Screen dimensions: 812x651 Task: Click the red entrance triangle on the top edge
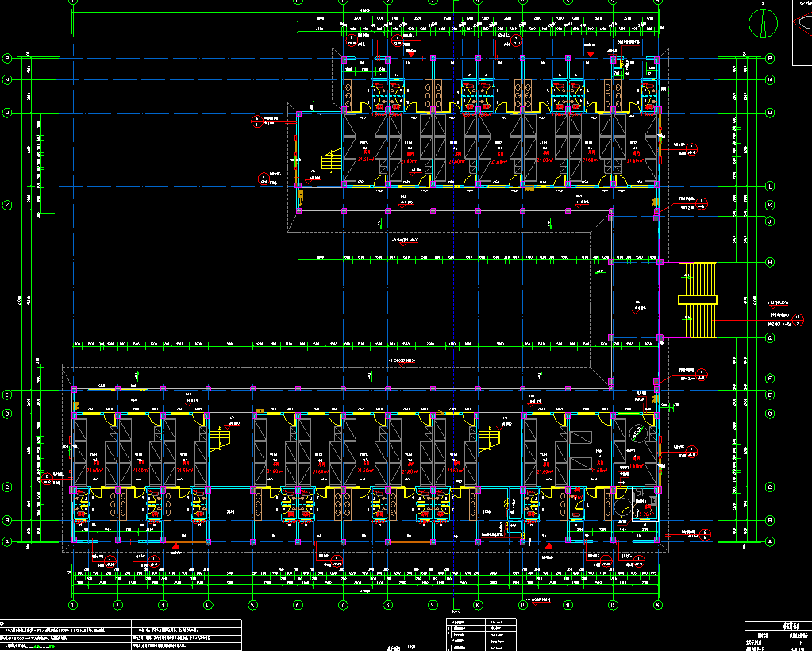591,53
